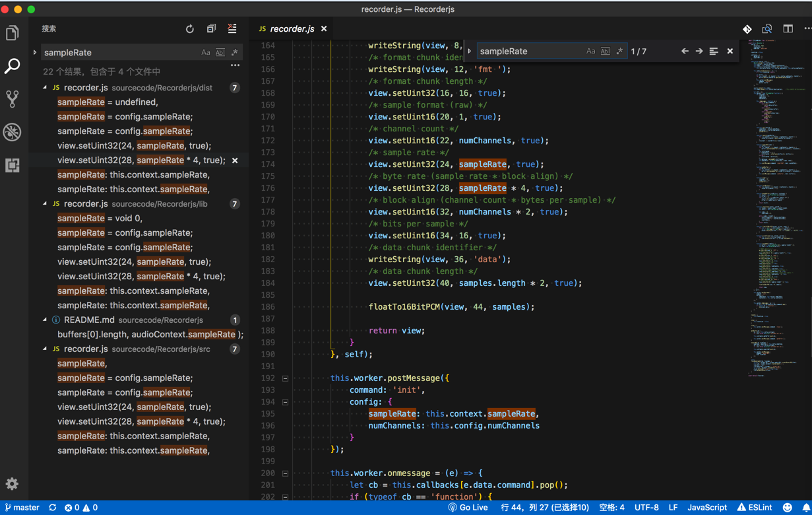The height and width of the screenshot is (515, 812).
Task: Collapse README.md results group
Action: [45, 320]
